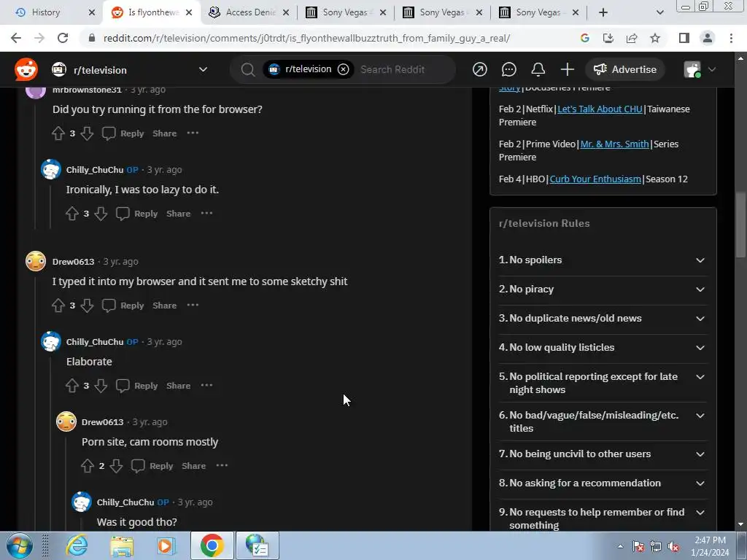Open a new browser tab
747x560 pixels.
(x=603, y=12)
